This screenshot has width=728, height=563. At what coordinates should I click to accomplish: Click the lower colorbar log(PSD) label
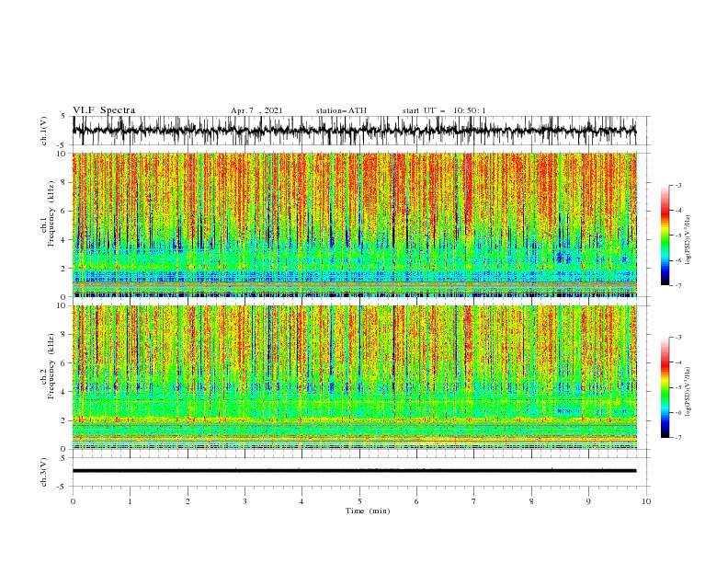tap(688, 392)
